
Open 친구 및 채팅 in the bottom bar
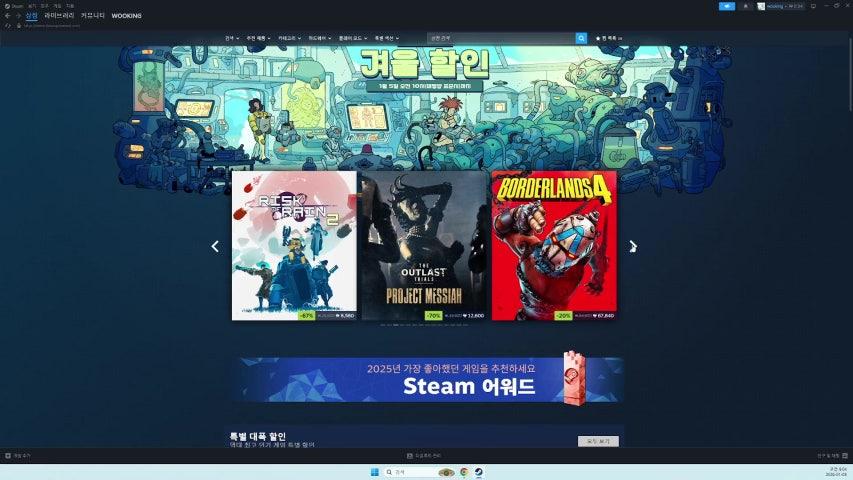(832, 456)
